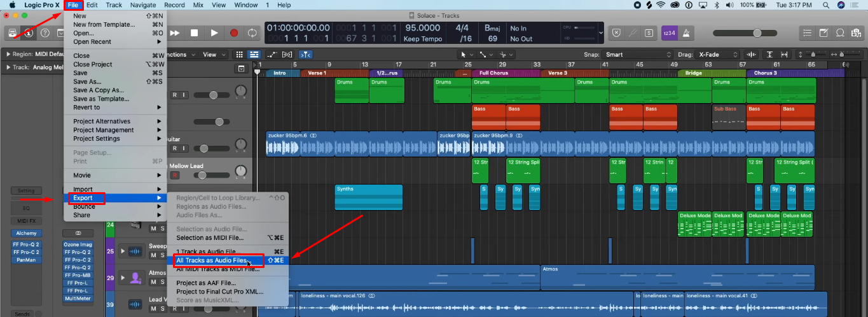Choose Close Project in File menu

115,64
